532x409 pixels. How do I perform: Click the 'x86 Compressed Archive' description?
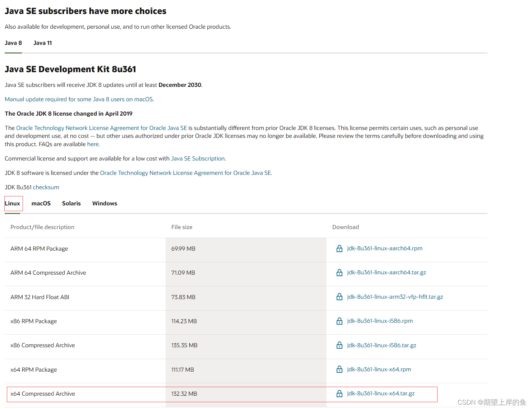tap(43, 345)
